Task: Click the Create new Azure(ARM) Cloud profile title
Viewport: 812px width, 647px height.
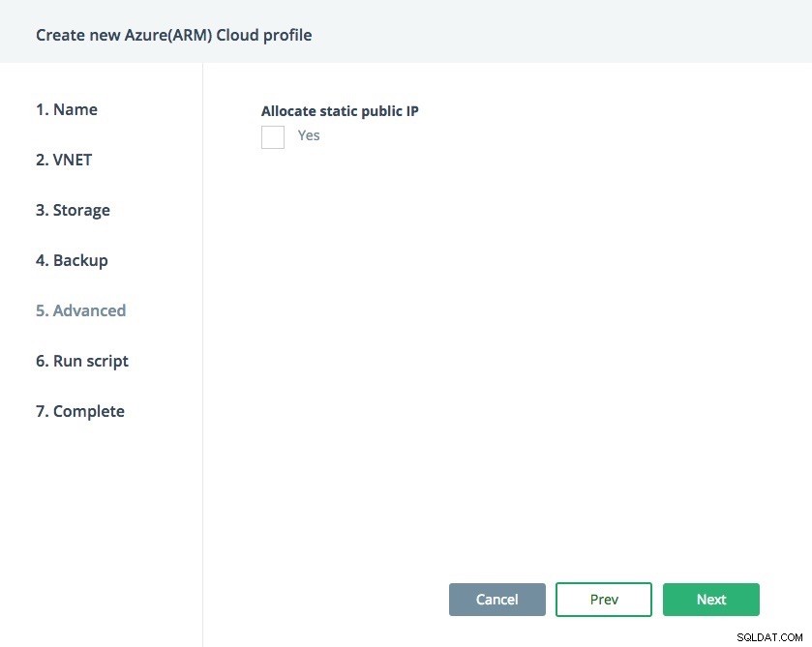Action: pos(174,35)
